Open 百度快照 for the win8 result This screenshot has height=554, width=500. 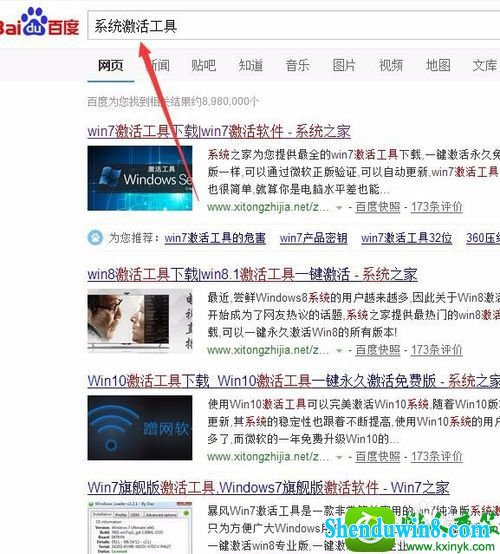378,350
